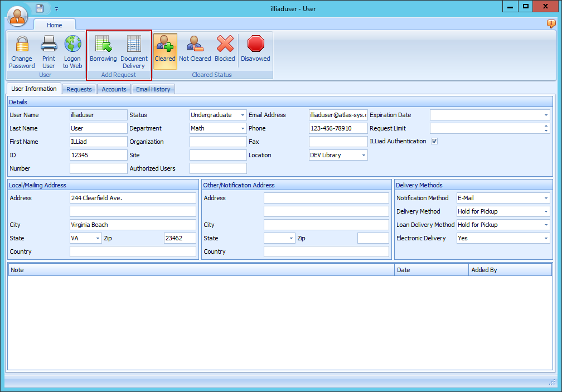Viewport: 562px width, 392px height.
Task: Switch user to Not Cleared status
Action: pyautogui.click(x=195, y=50)
